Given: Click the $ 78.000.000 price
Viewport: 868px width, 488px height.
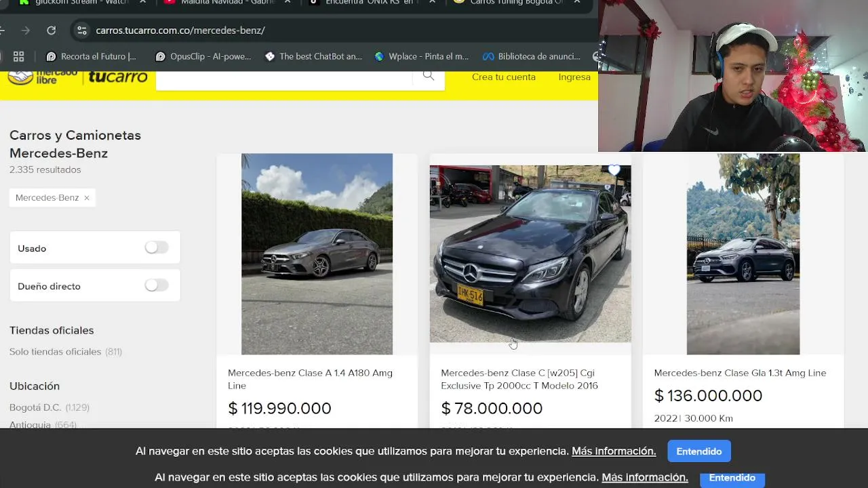Looking at the screenshot, I should point(492,408).
